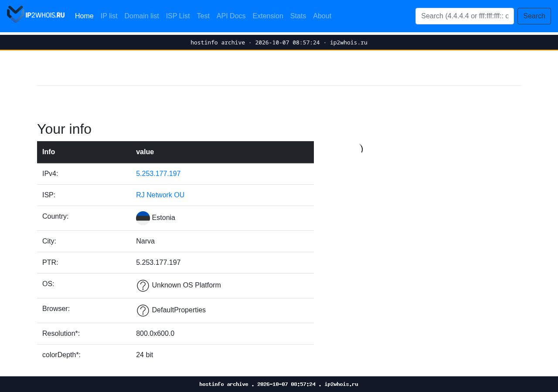Open the Home nav item
This screenshot has height=392, width=558.
[84, 16]
